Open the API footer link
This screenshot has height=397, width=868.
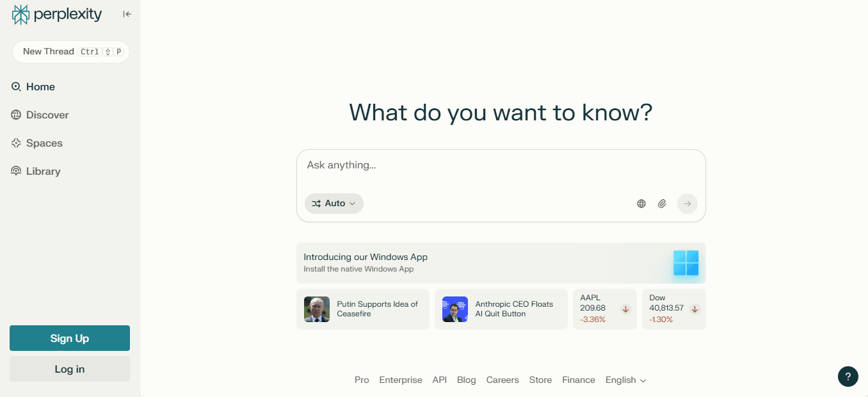(x=440, y=380)
